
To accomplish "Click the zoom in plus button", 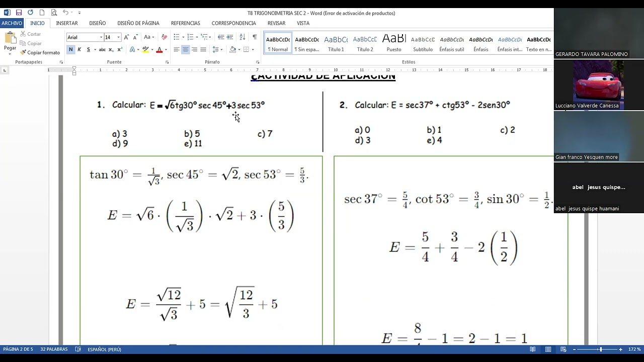I will click(x=620, y=349).
